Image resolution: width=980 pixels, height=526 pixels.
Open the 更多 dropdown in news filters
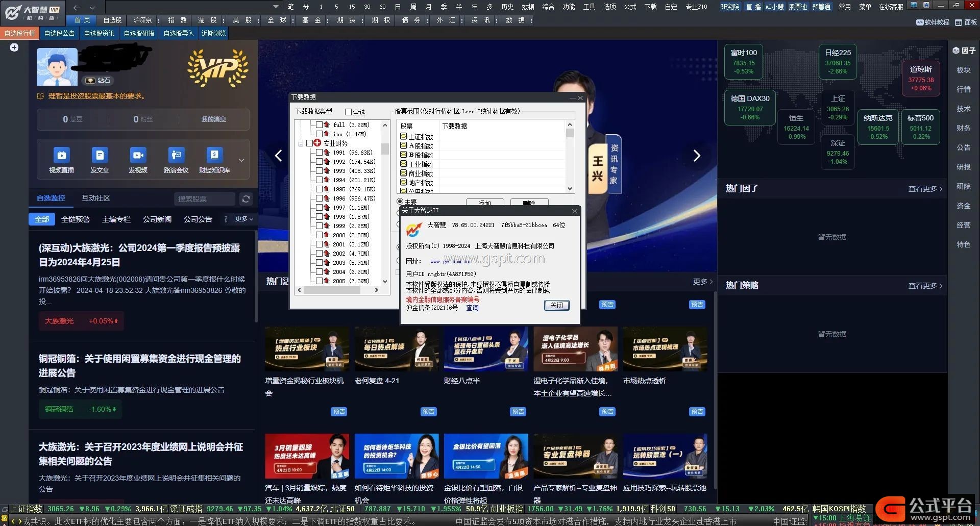tap(244, 219)
